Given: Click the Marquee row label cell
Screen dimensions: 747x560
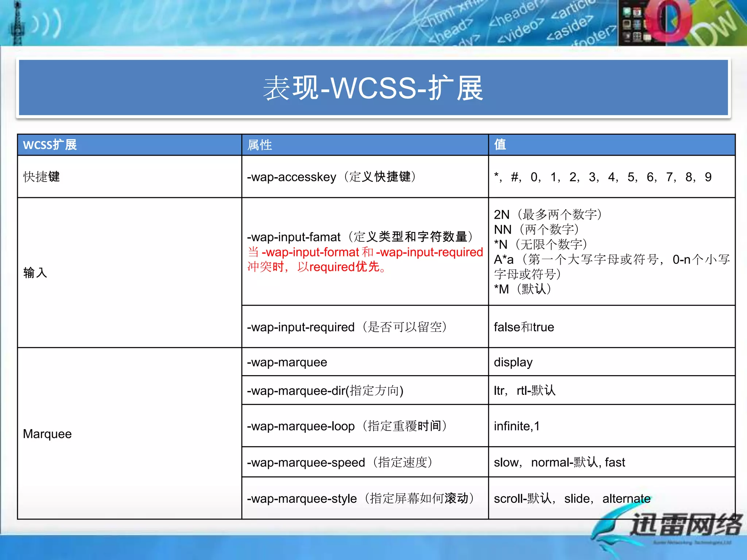Looking at the screenshot, I should [x=129, y=434].
